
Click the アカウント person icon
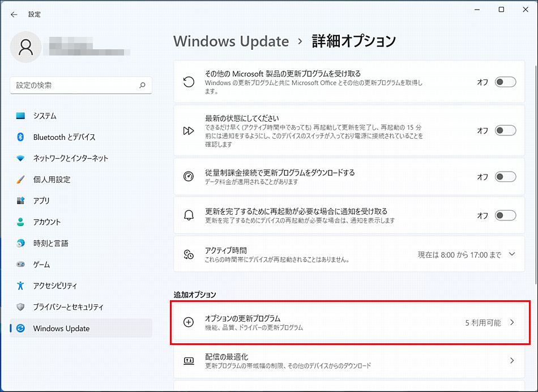tap(20, 221)
